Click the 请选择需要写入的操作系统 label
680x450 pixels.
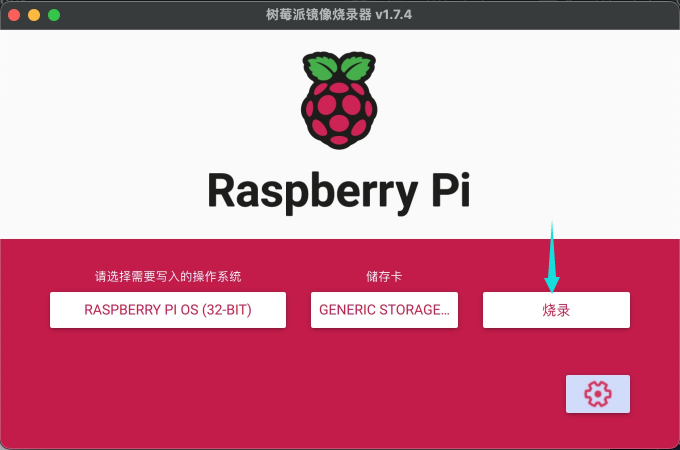pos(168,276)
